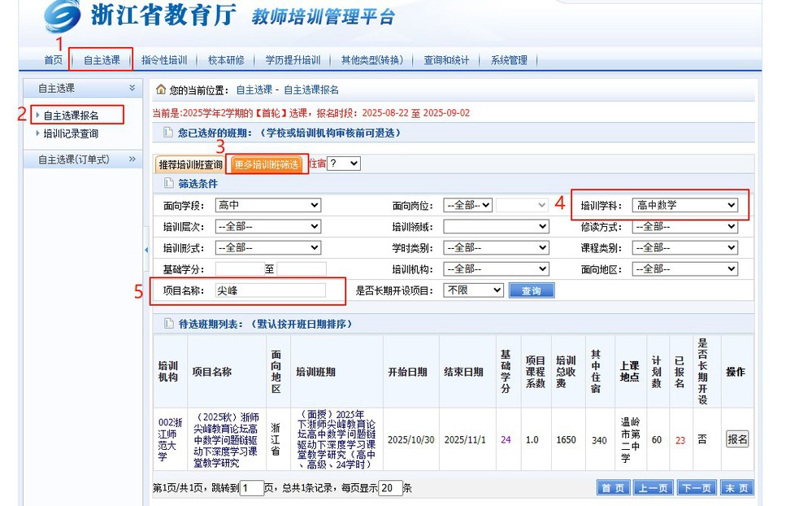This screenshot has height=506, width=812.
Task: Click the 基础学分 minimum value field
Action: 240,269
